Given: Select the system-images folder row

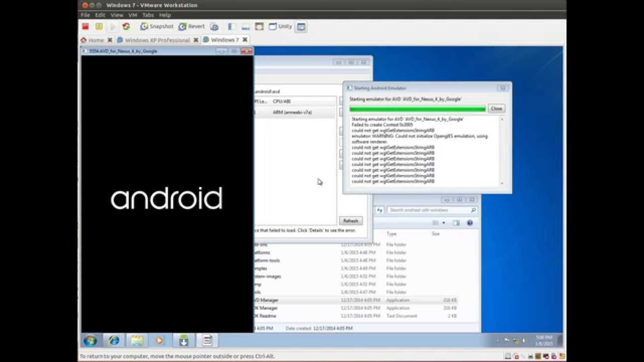Looking at the screenshot, I should pos(356,277).
